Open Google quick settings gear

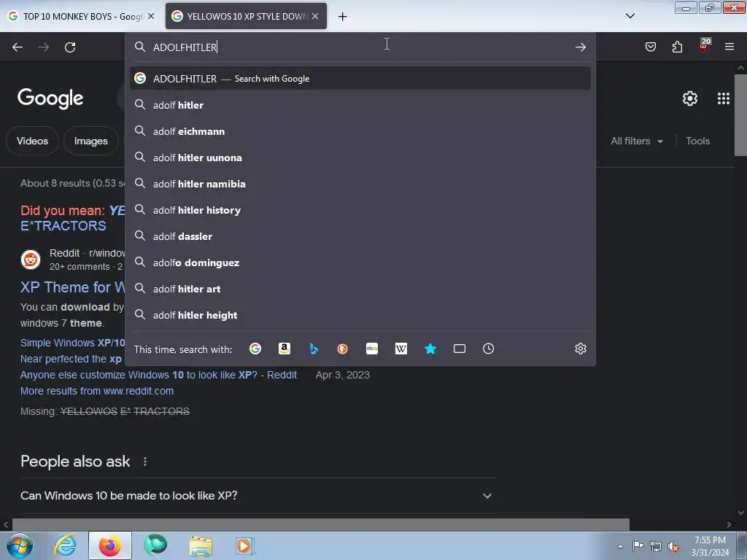(x=690, y=98)
